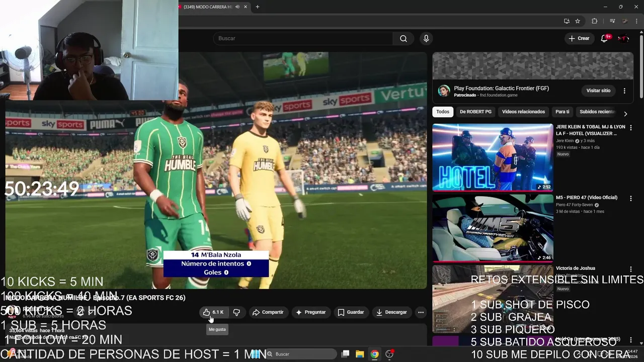Select the Videos relacionados chip
This screenshot has height=362, width=644.
[x=523, y=112]
